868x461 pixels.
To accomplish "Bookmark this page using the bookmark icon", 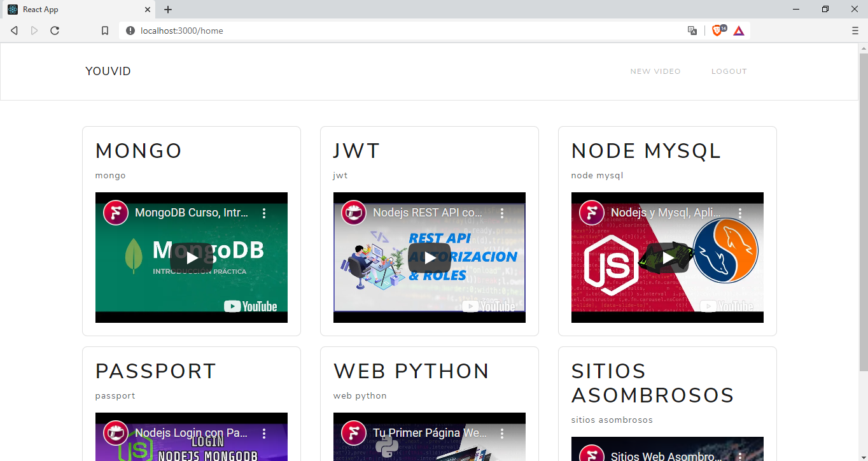I will (105, 30).
